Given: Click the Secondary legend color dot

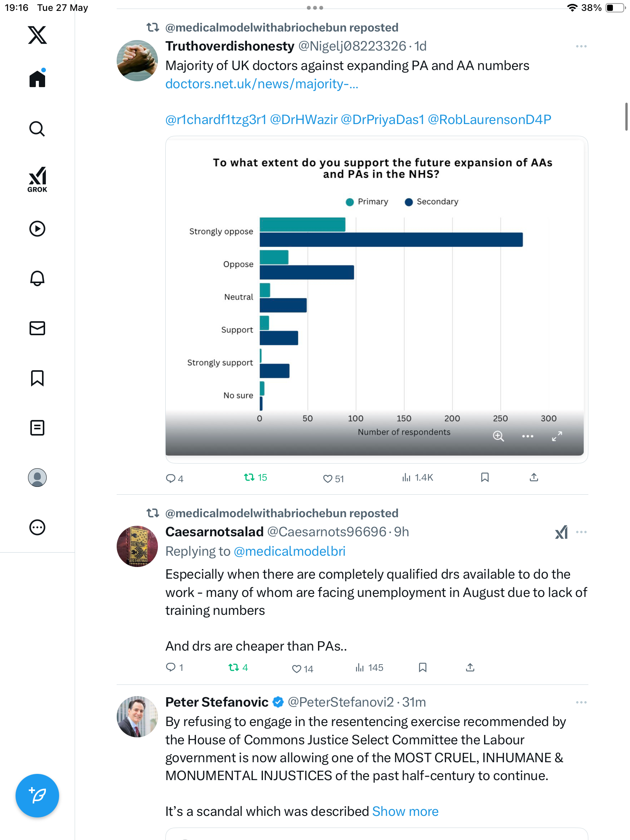Looking at the screenshot, I should pyautogui.click(x=408, y=202).
